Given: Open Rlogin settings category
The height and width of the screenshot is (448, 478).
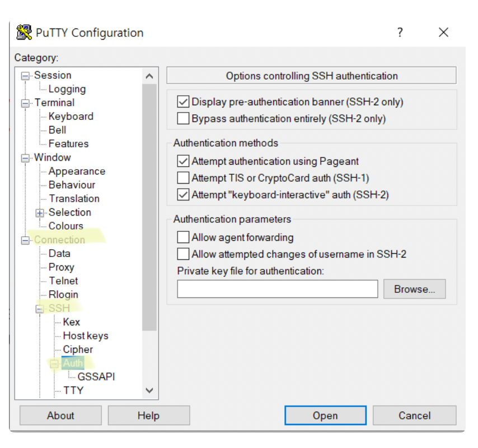Looking at the screenshot, I should tap(63, 295).
